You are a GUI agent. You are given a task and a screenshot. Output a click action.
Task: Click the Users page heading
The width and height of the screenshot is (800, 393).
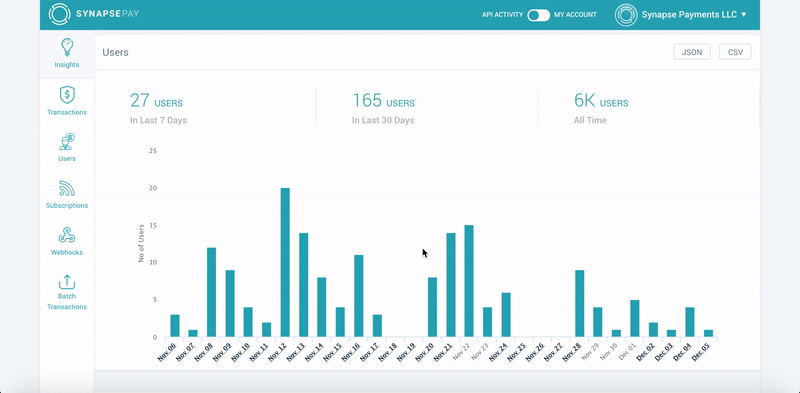(115, 52)
